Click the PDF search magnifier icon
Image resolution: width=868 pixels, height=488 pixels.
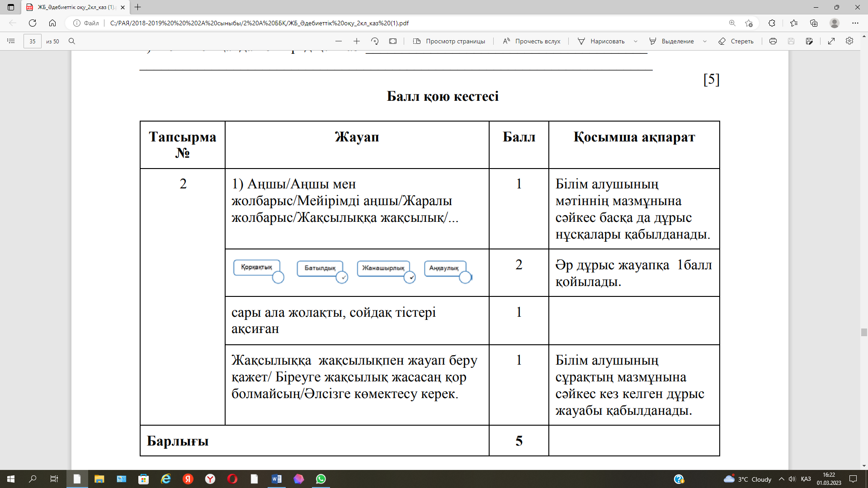coord(71,41)
